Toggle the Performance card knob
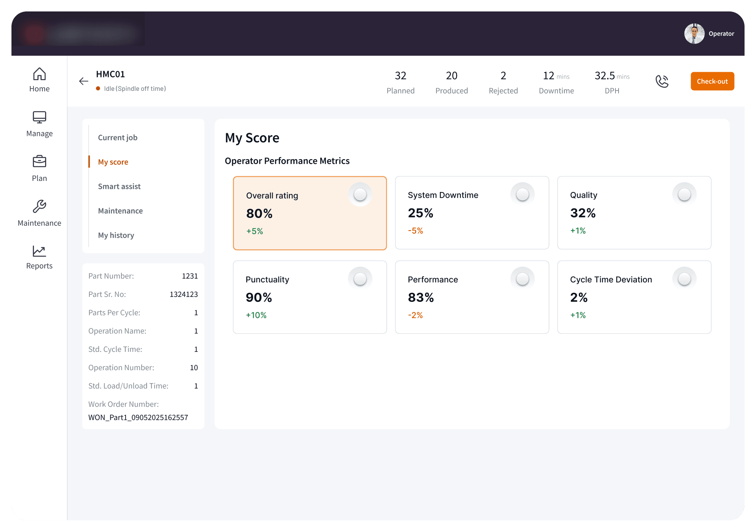Image resolution: width=756 pixels, height=532 pixels. pos(522,279)
